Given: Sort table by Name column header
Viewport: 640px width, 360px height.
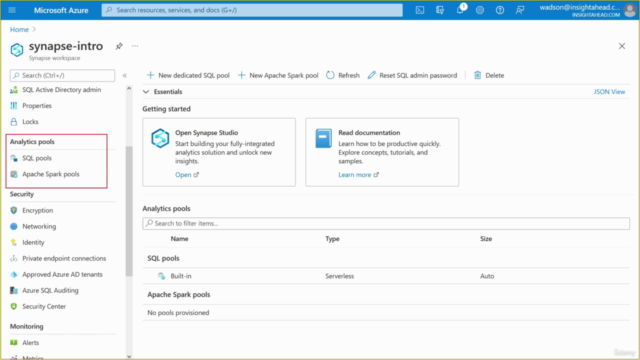Looking at the screenshot, I should coord(179,239).
